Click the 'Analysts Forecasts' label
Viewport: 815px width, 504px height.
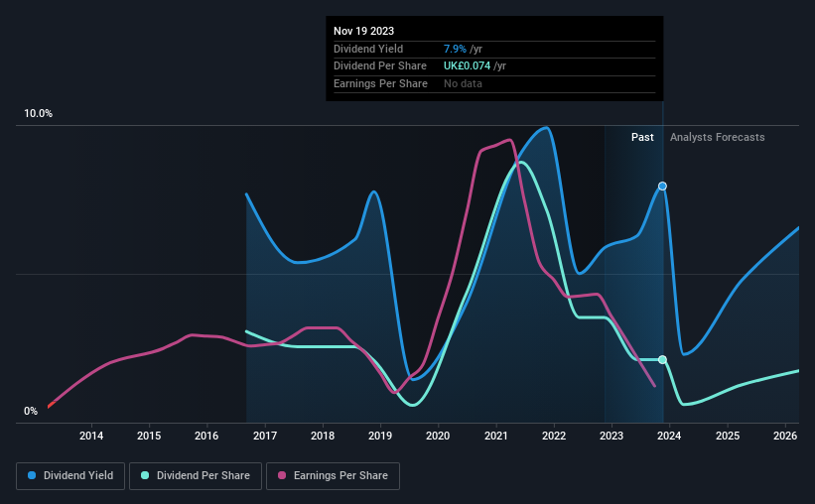pos(718,137)
